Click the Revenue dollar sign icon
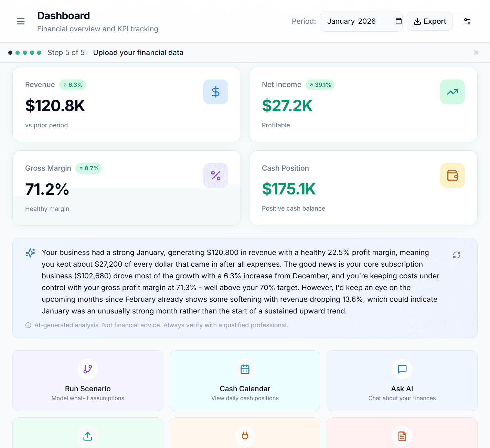Screen dimensions: 490x448 pyautogui.click(x=215, y=92)
